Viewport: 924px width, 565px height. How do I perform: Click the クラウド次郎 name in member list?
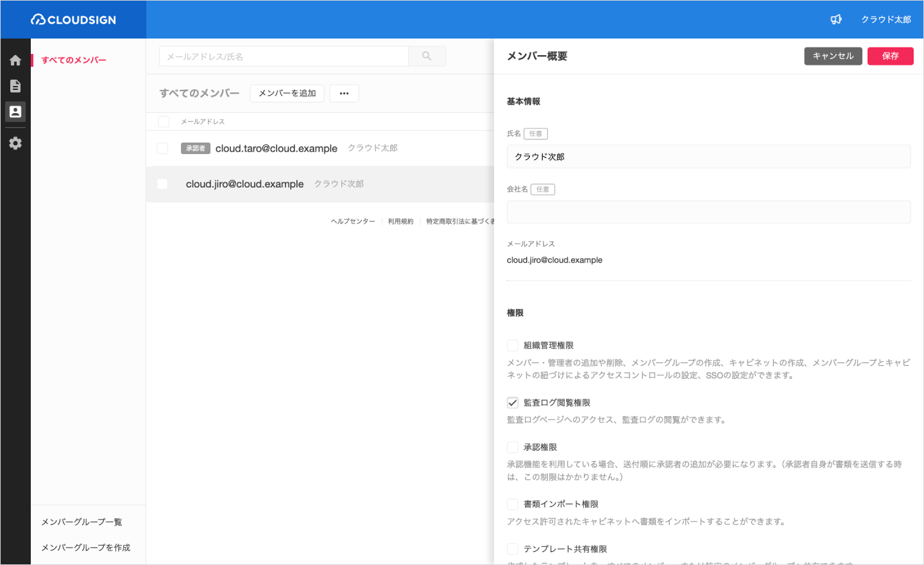click(339, 184)
